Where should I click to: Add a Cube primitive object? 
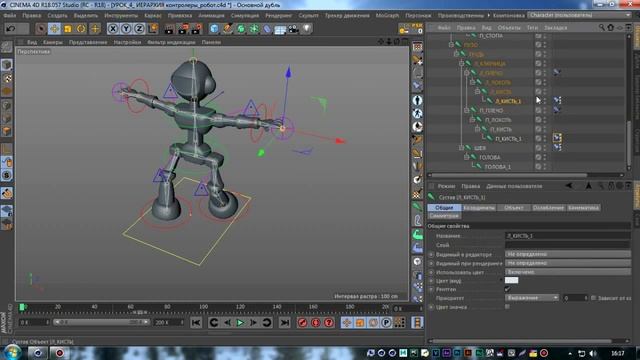click(214, 29)
